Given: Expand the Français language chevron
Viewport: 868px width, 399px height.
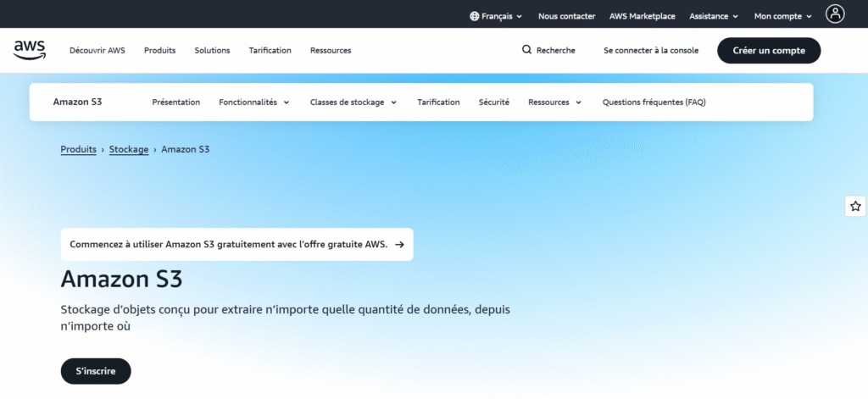Looking at the screenshot, I should click(520, 17).
